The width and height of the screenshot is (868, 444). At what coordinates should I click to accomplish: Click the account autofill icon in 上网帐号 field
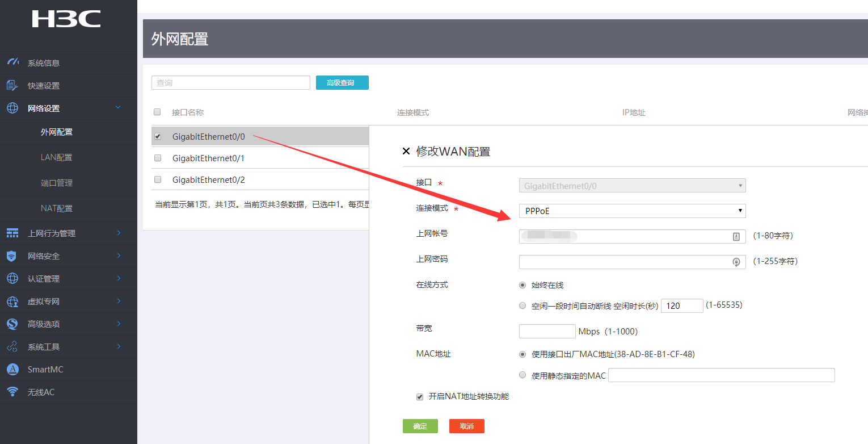coord(736,237)
